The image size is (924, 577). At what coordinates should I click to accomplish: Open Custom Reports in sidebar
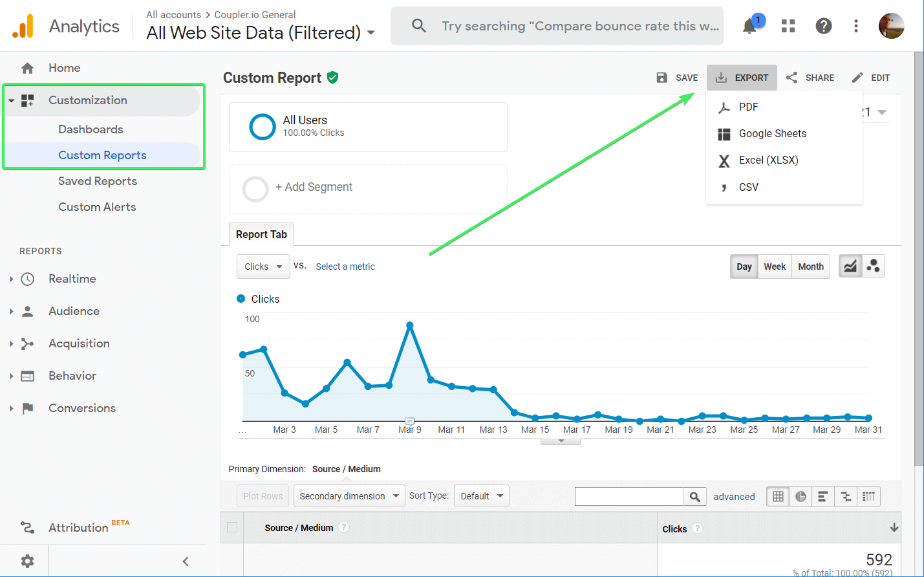(x=102, y=155)
